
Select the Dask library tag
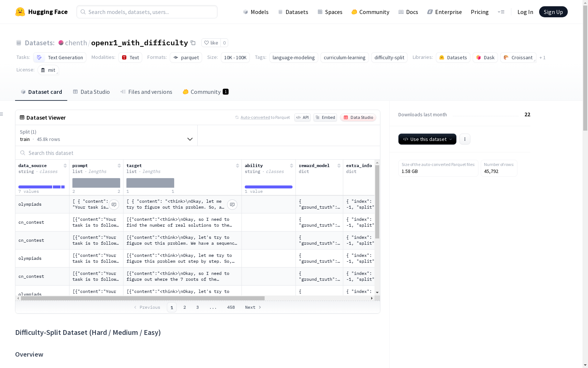click(x=485, y=57)
